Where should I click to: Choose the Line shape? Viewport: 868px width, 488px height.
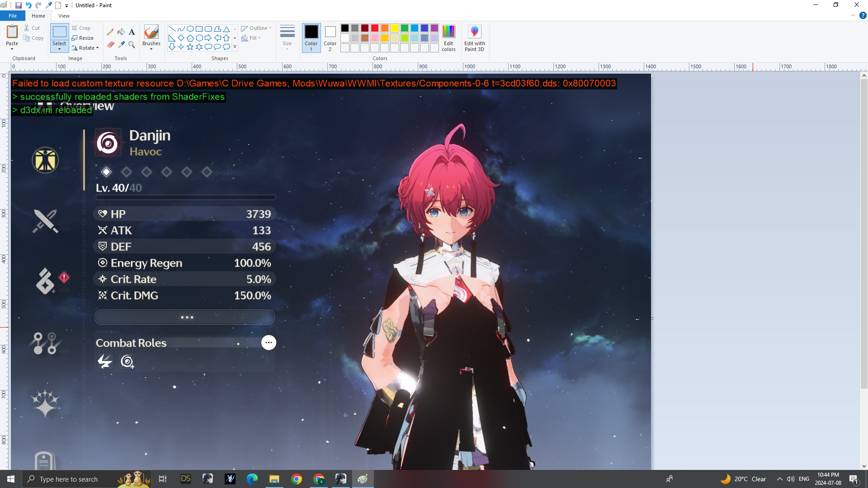coord(172,28)
